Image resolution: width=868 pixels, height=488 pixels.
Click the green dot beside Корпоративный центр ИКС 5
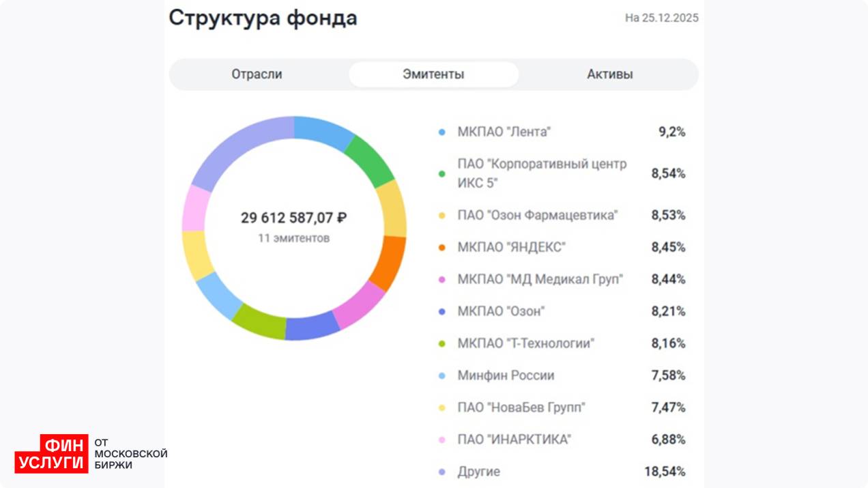[442, 174]
